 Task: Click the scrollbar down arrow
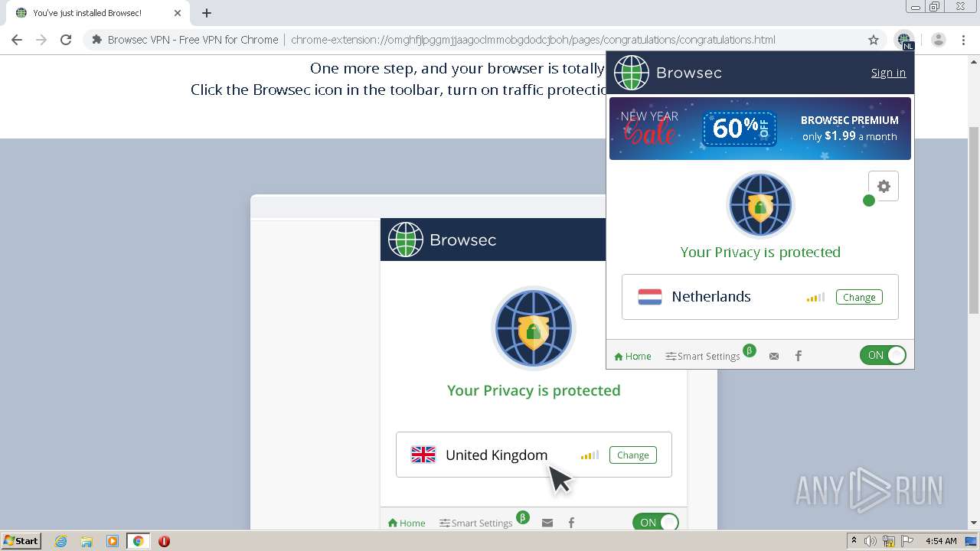(974, 523)
